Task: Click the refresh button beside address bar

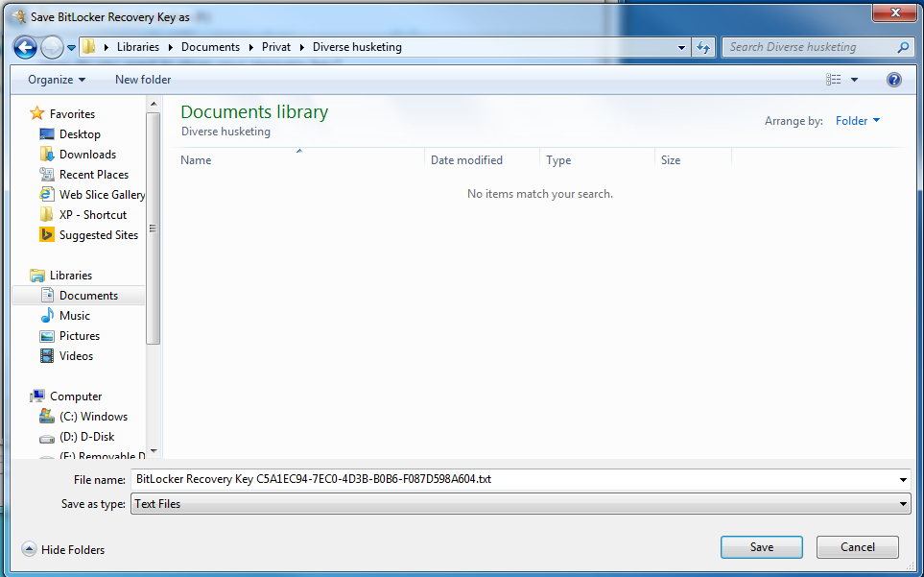Action: [703, 47]
